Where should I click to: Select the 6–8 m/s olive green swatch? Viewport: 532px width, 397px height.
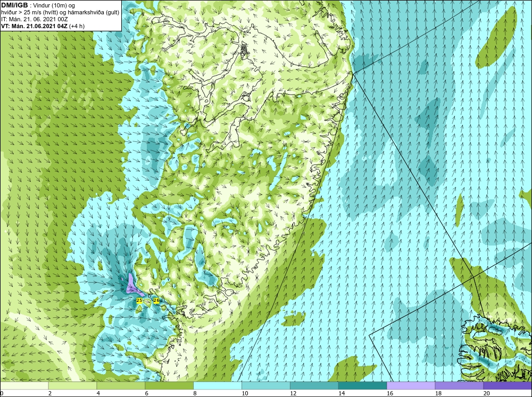(169, 385)
